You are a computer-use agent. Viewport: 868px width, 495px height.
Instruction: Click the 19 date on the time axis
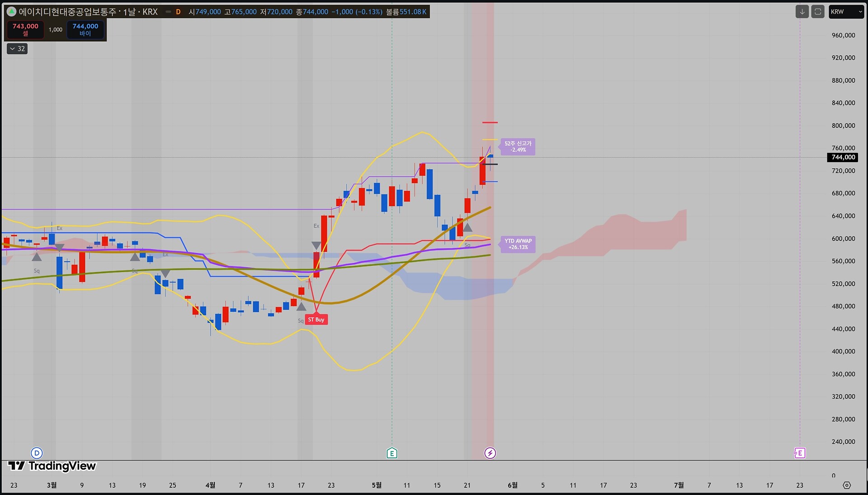[x=142, y=485]
